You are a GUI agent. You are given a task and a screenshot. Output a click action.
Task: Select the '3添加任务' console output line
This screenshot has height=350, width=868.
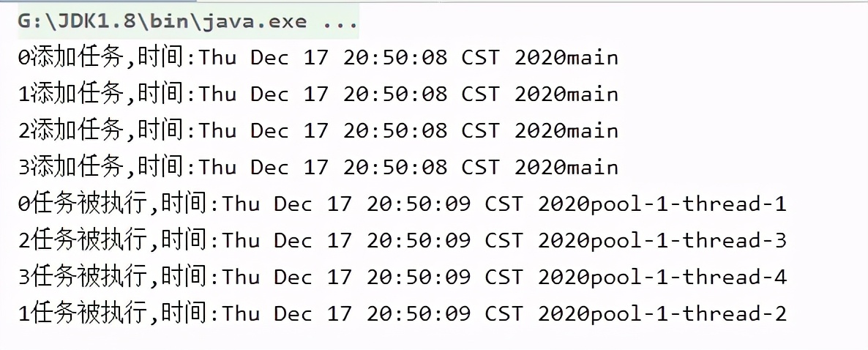point(318,167)
